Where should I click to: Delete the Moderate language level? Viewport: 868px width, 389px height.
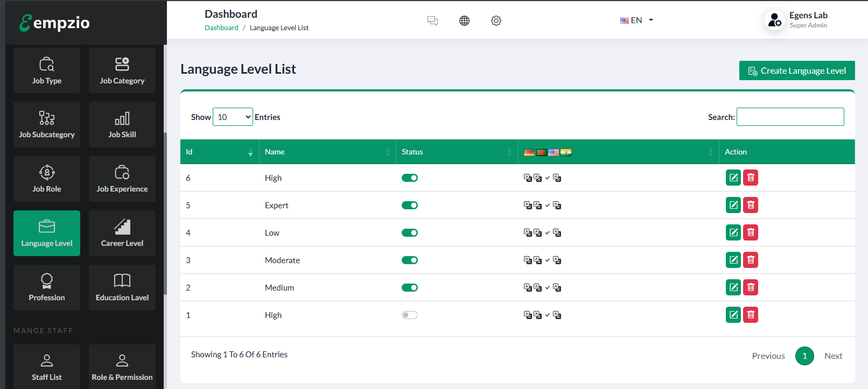click(750, 260)
